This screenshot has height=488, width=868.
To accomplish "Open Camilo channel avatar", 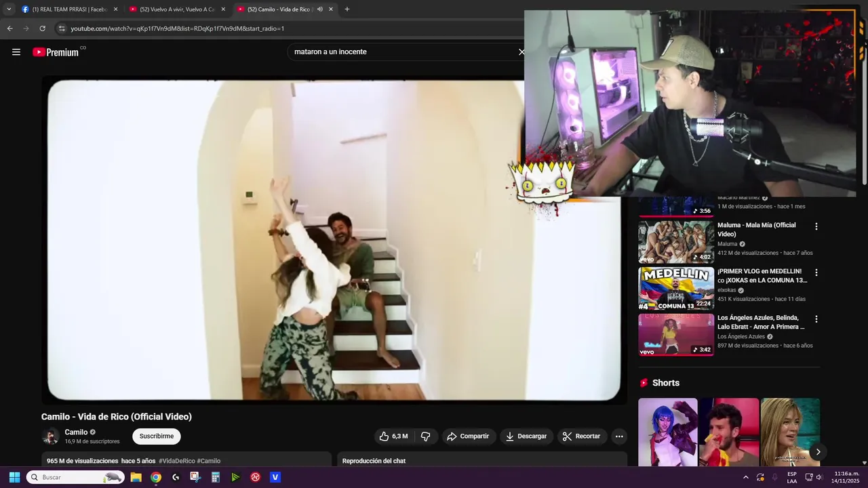I will coord(50,436).
